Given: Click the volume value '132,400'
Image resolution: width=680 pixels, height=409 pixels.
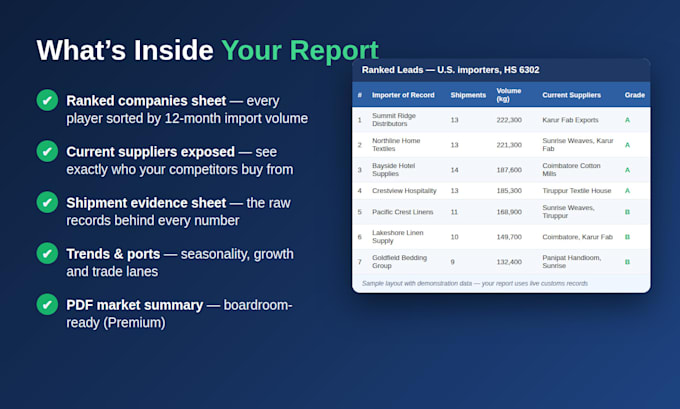Looking at the screenshot, I should 509,262.
